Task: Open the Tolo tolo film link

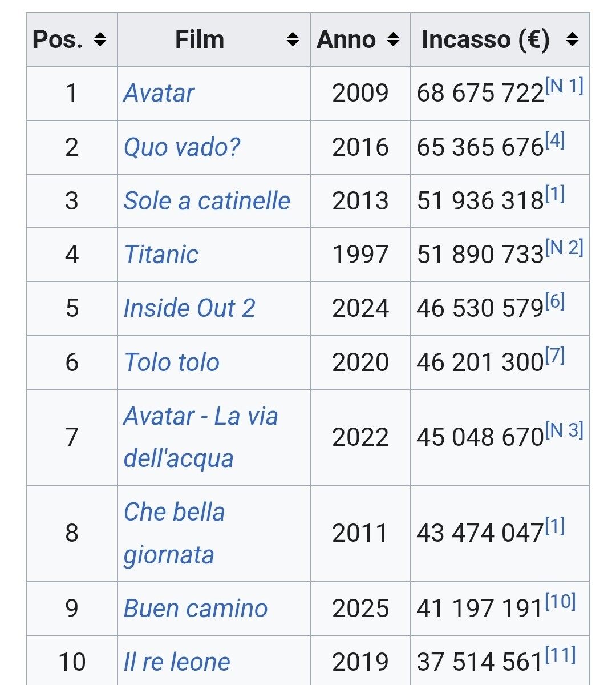Action: [172, 362]
